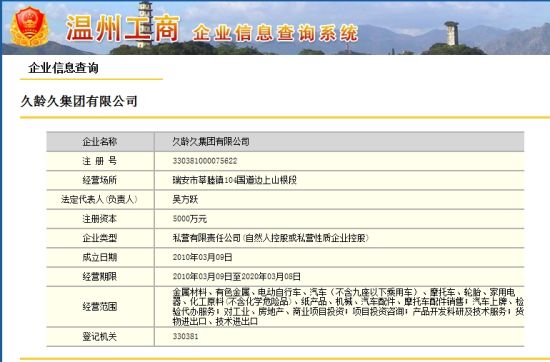
Task: Click the stone tower image in banner
Action: 452,33
